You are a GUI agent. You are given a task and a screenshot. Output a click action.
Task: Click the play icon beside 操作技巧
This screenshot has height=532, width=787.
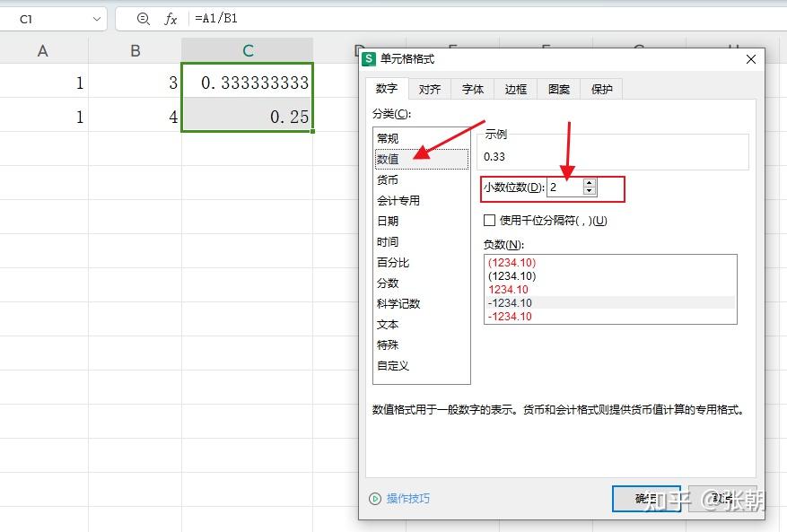click(375, 499)
